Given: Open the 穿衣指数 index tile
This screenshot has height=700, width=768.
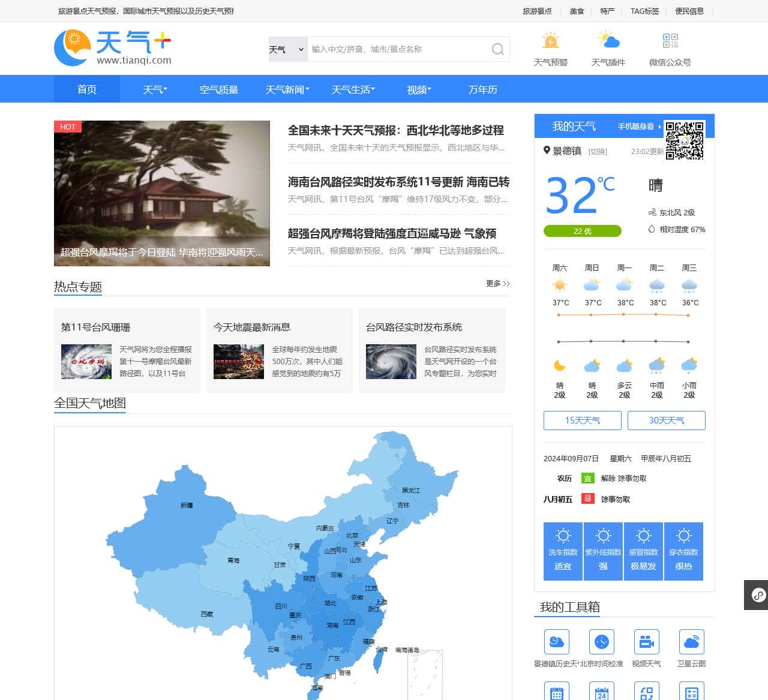Looking at the screenshot, I should coord(683,551).
